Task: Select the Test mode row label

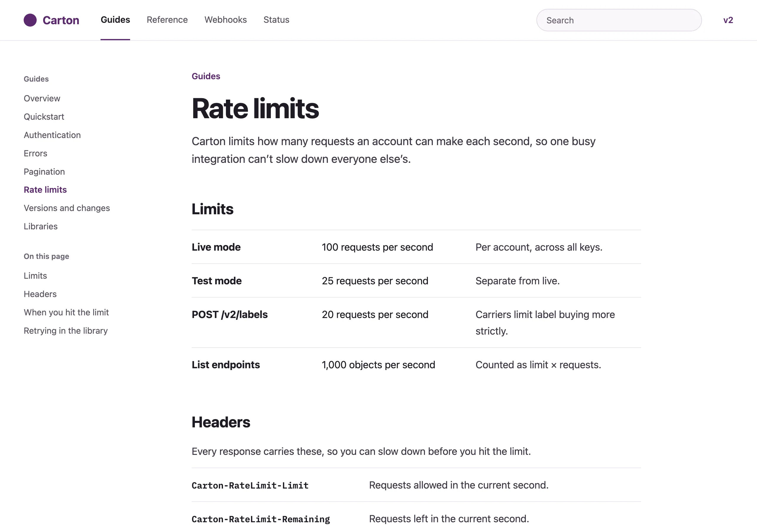Action: coord(217,280)
